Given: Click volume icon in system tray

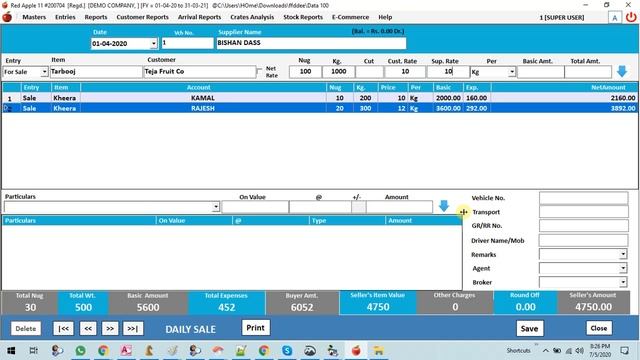Looking at the screenshot, I should pyautogui.click(x=579, y=351).
